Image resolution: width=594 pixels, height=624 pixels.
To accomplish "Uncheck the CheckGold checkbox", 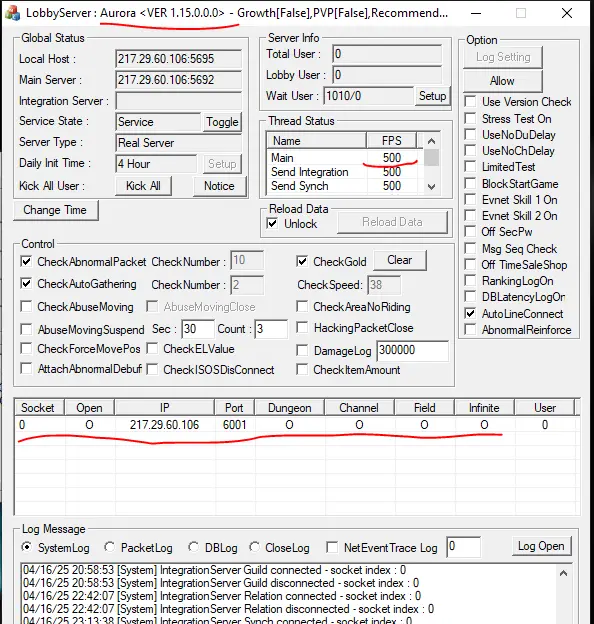I will point(302,261).
